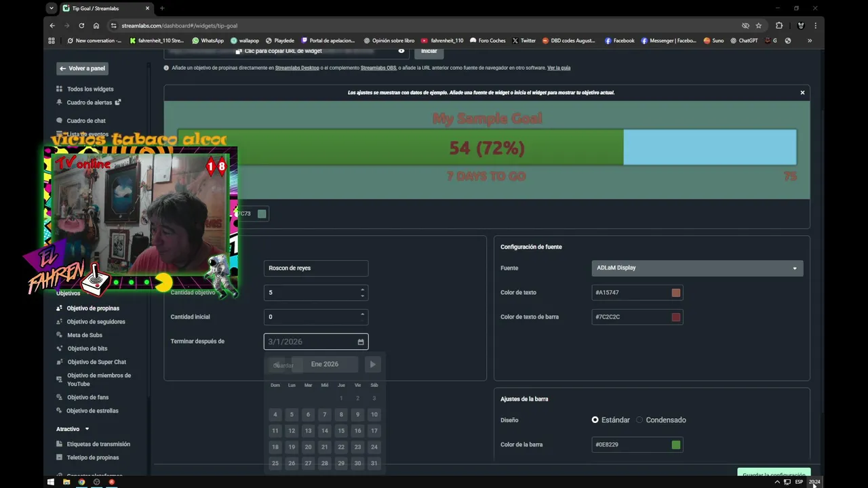The image size is (868, 488).
Task: Pick day 20 in the calendar
Action: click(x=308, y=447)
